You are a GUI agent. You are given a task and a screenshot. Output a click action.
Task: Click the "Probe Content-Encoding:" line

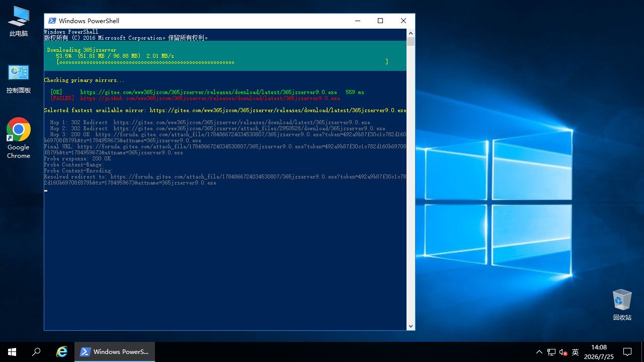click(78, 170)
